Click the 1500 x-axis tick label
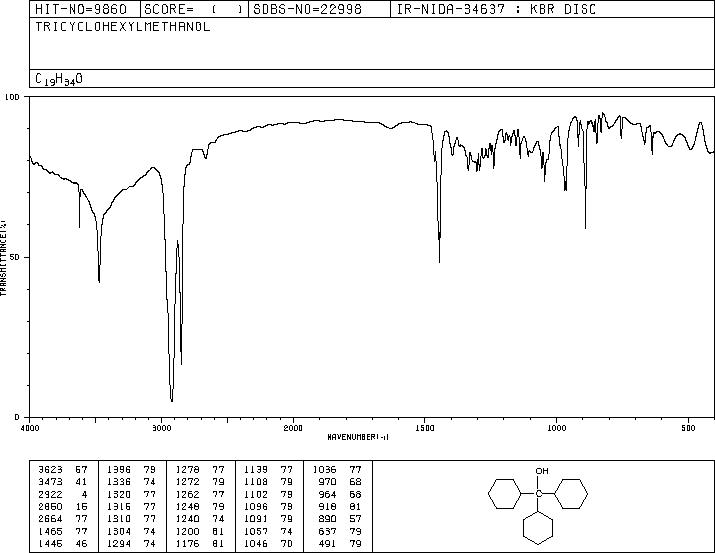The width and height of the screenshot is (715, 553). (x=425, y=428)
